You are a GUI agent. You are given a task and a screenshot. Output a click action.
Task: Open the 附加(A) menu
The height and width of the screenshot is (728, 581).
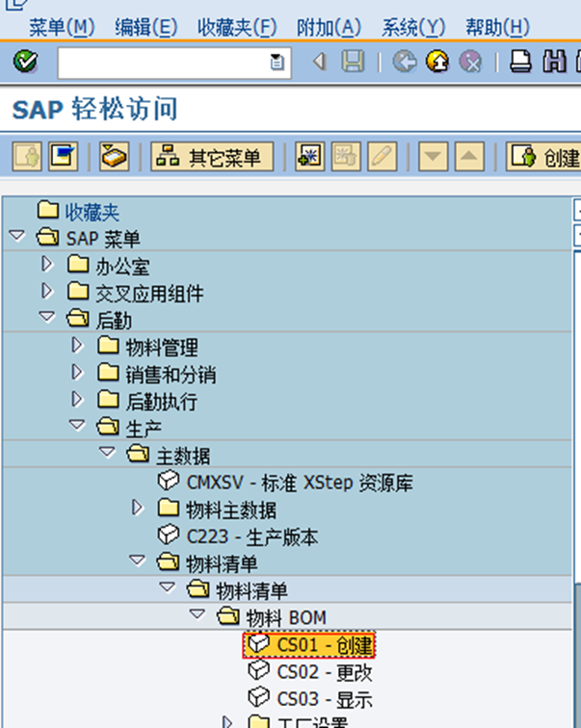[329, 27]
